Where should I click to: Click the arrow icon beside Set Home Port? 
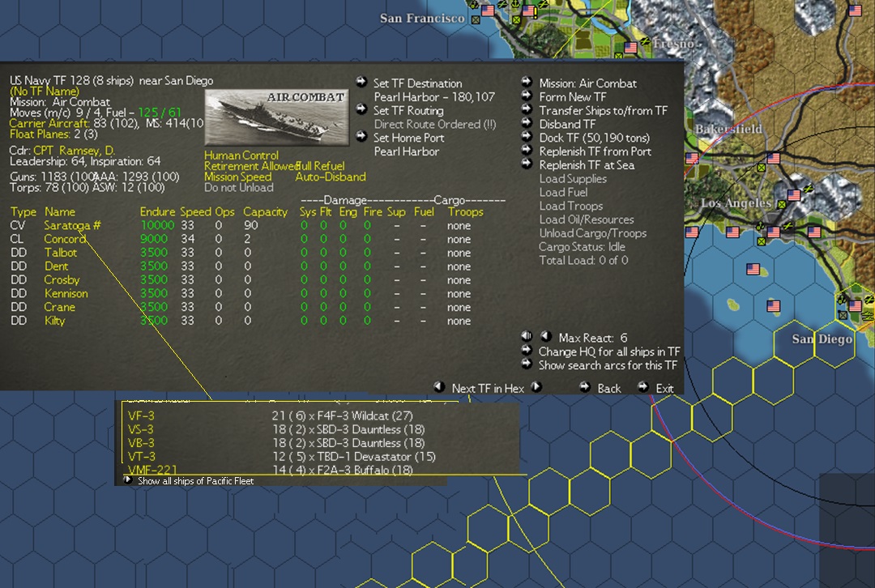tap(361, 136)
